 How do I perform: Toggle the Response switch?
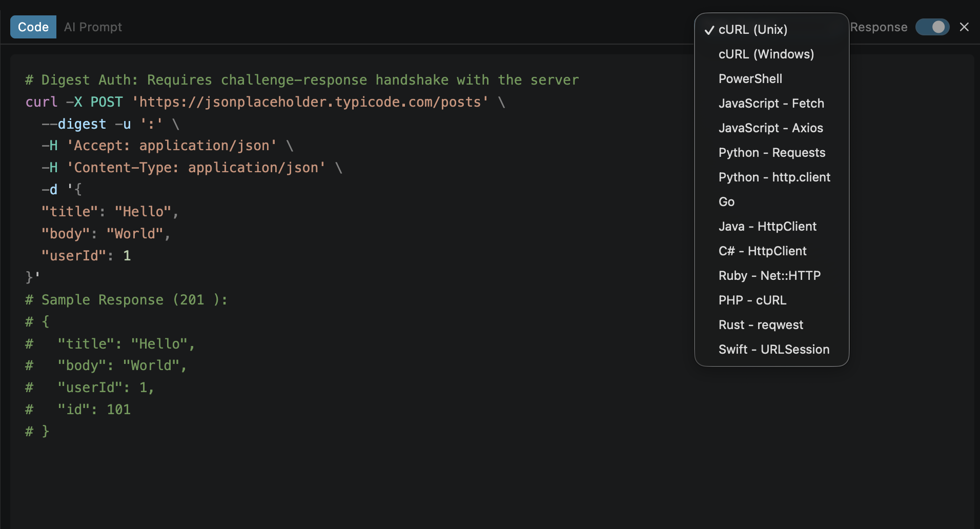pyautogui.click(x=932, y=27)
